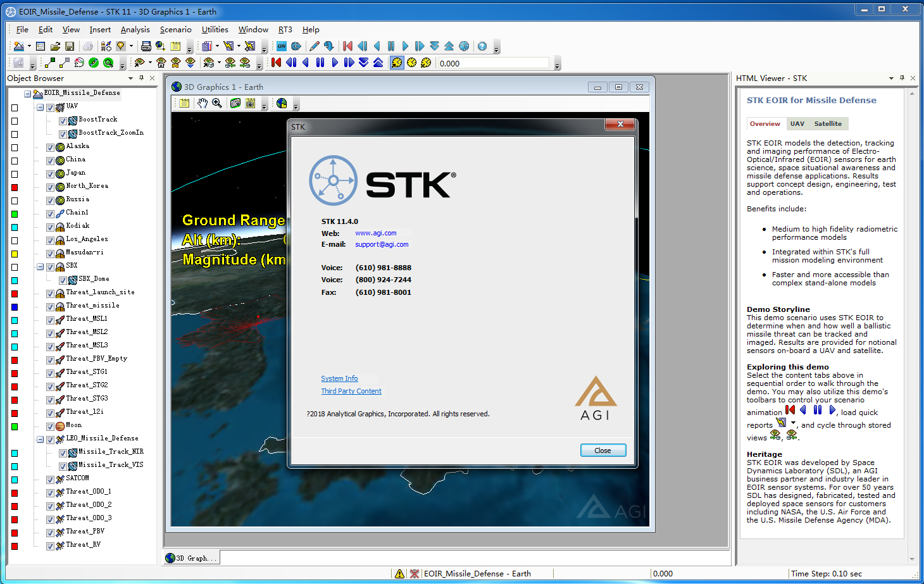Collapse the EOIR_Missile_Defense root node
This screenshot has height=584, width=924.
point(27,94)
